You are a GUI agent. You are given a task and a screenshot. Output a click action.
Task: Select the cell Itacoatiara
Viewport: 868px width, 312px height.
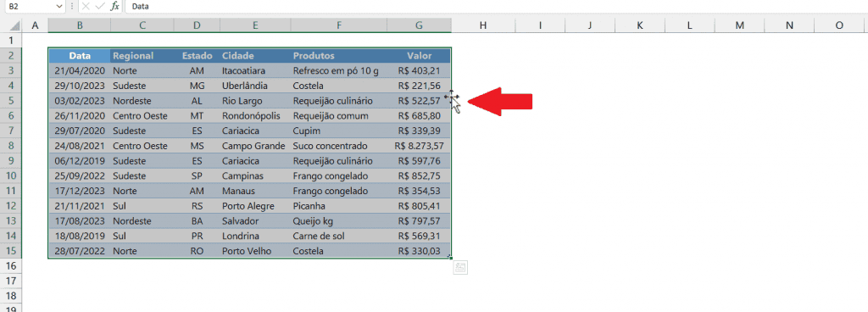[x=254, y=70]
